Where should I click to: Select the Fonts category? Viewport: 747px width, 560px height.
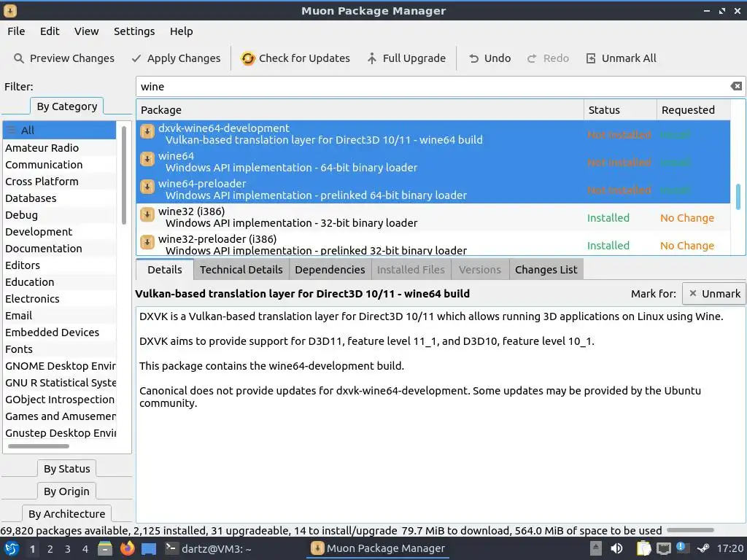(60, 349)
